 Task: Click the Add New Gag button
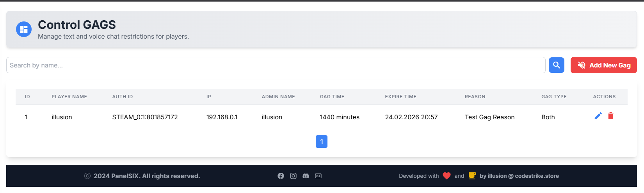[603, 65]
